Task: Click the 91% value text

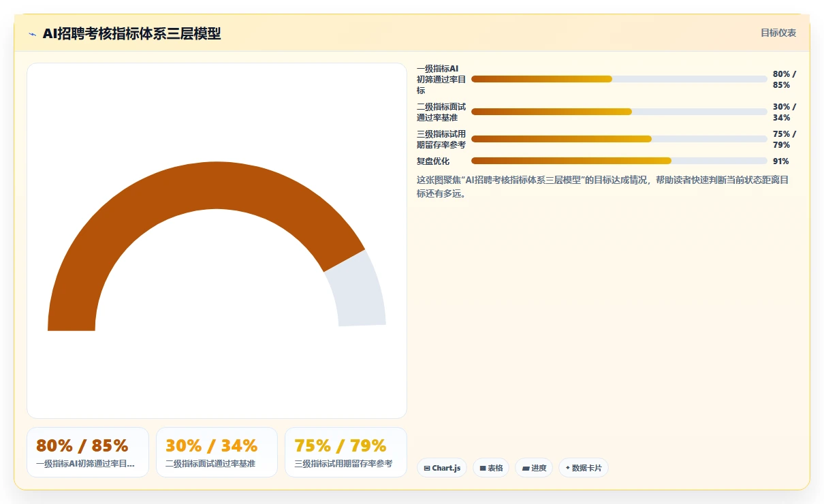Action: pyautogui.click(x=781, y=161)
